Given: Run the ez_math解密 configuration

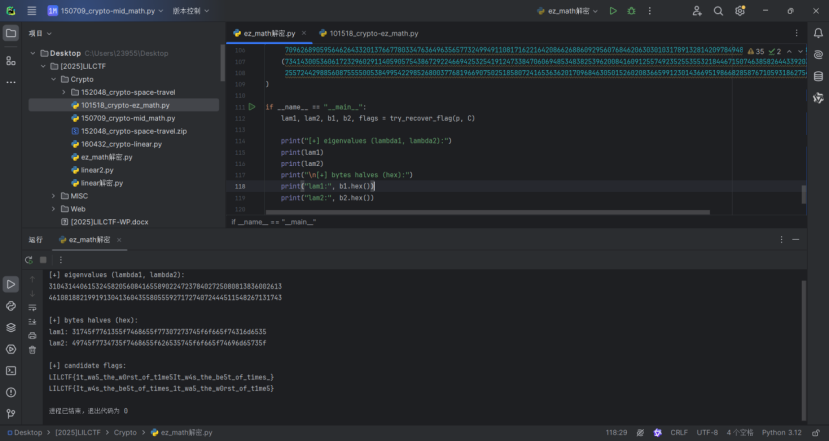Looking at the screenshot, I should click(x=613, y=11).
